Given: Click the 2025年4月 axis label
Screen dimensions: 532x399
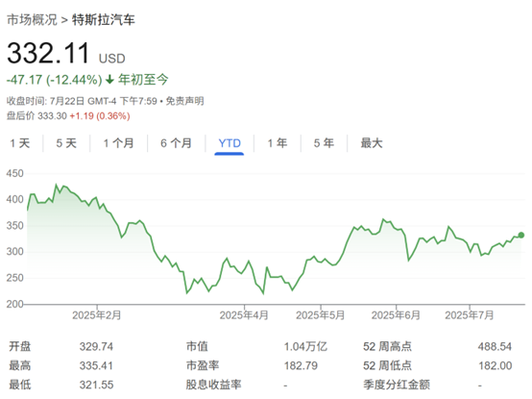Looking at the screenshot, I should [244, 315].
